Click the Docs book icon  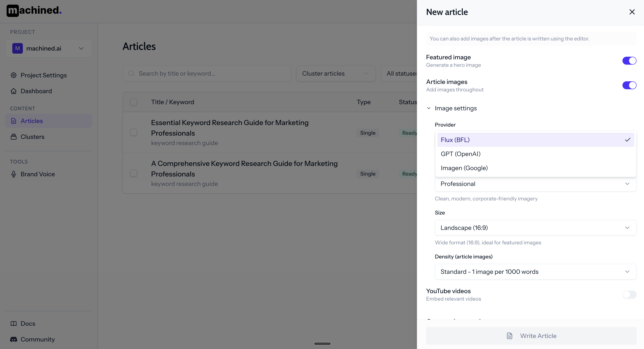coord(13,324)
